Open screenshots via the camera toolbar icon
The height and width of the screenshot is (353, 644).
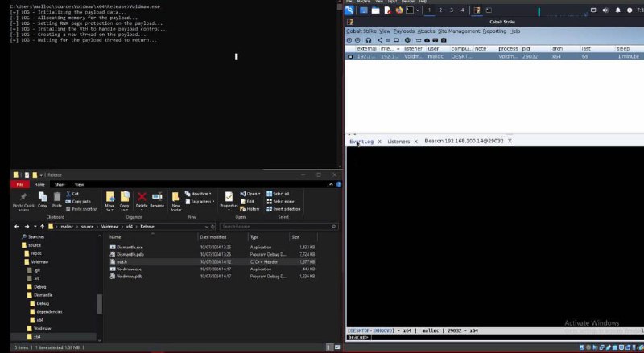click(x=444, y=40)
